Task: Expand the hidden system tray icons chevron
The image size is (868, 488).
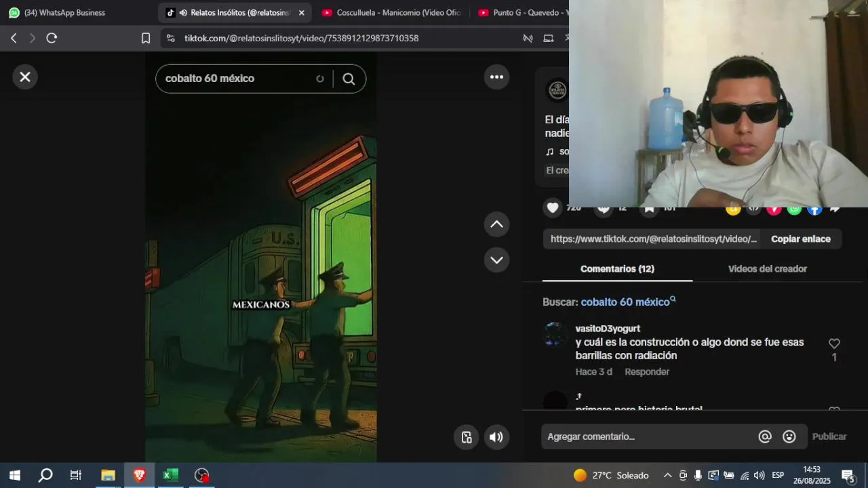Action: 667,475
